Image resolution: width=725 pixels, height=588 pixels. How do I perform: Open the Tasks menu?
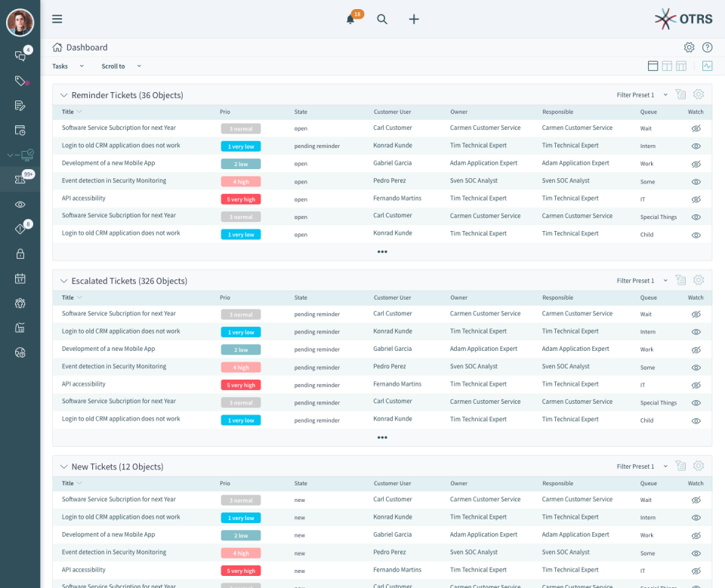(x=67, y=66)
